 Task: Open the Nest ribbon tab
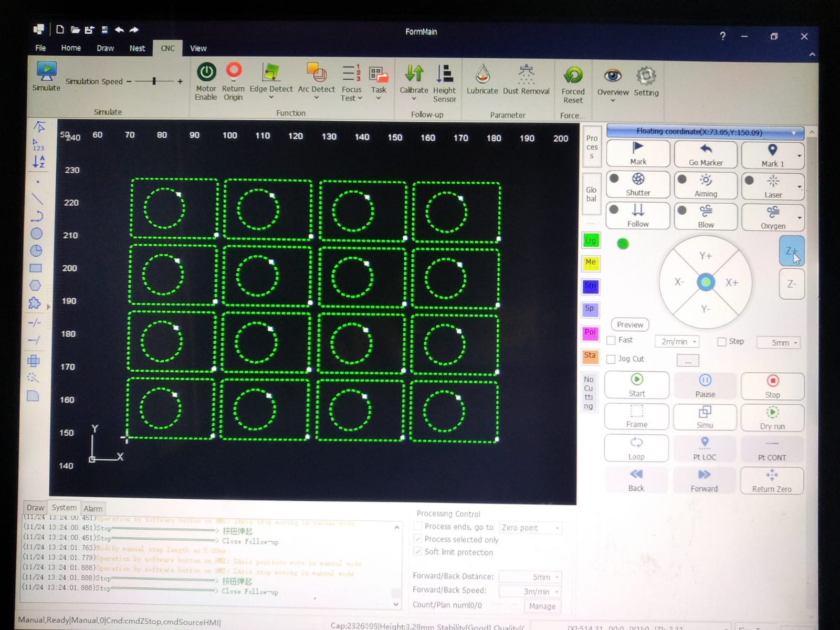pyautogui.click(x=136, y=48)
